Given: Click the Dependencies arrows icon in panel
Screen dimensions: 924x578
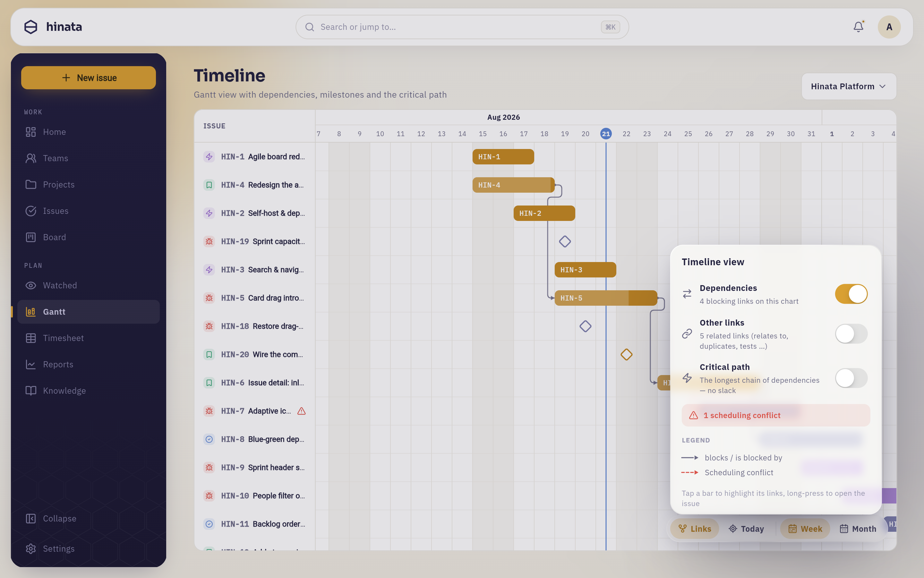Looking at the screenshot, I should (x=687, y=294).
